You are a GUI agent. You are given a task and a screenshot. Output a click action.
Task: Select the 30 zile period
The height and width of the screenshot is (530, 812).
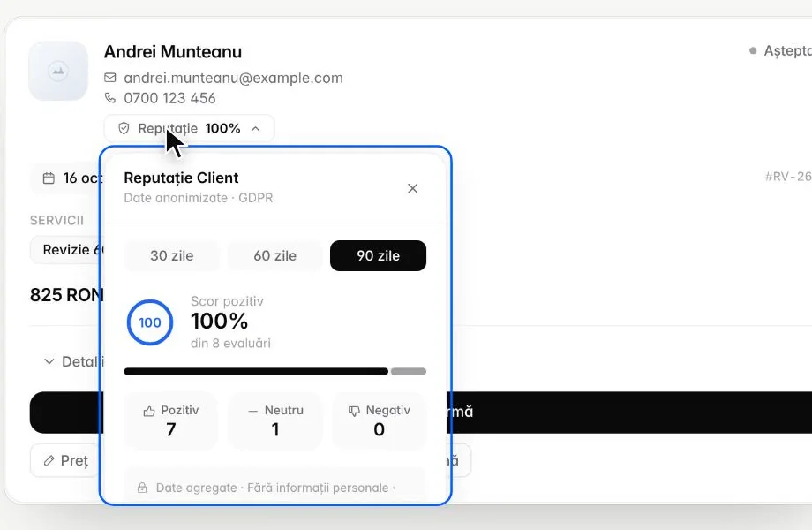[x=171, y=255]
